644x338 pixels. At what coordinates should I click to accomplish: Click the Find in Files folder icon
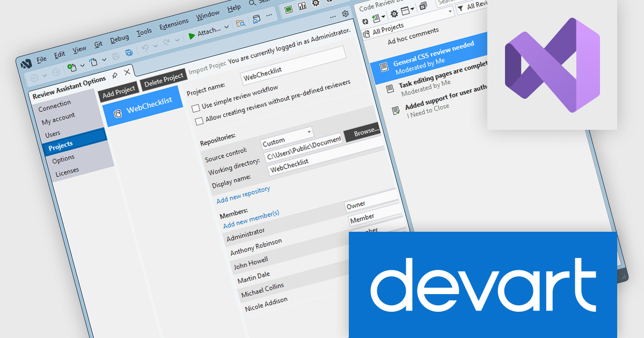[x=240, y=23]
